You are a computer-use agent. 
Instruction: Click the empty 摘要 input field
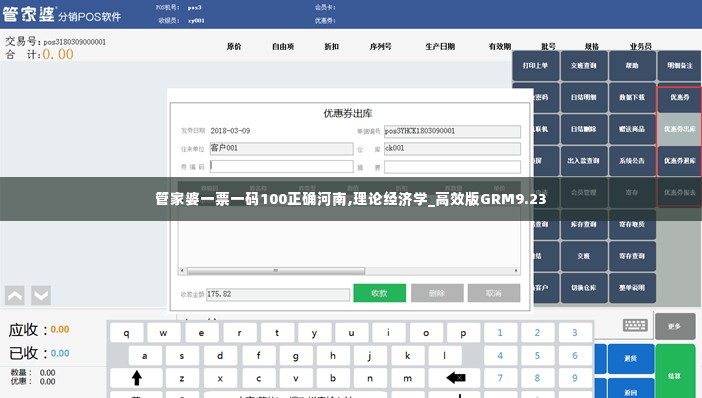click(x=452, y=167)
